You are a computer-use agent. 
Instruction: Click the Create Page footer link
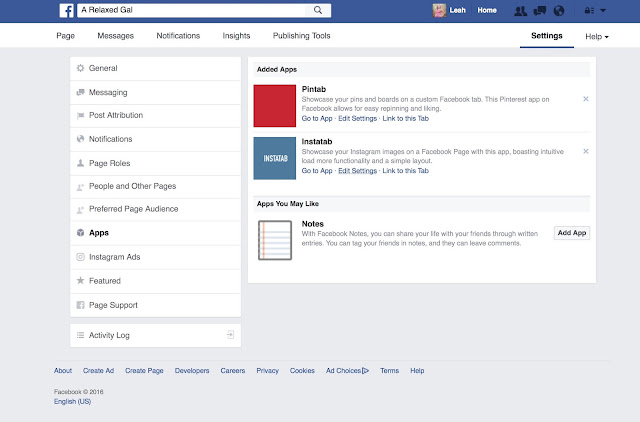click(x=144, y=371)
